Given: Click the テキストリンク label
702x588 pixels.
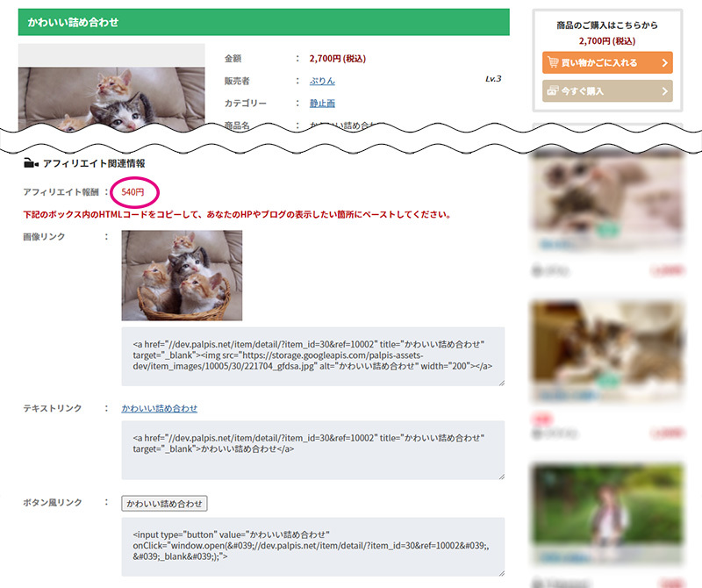Looking at the screenshot, I should click(x=53, y=408).
